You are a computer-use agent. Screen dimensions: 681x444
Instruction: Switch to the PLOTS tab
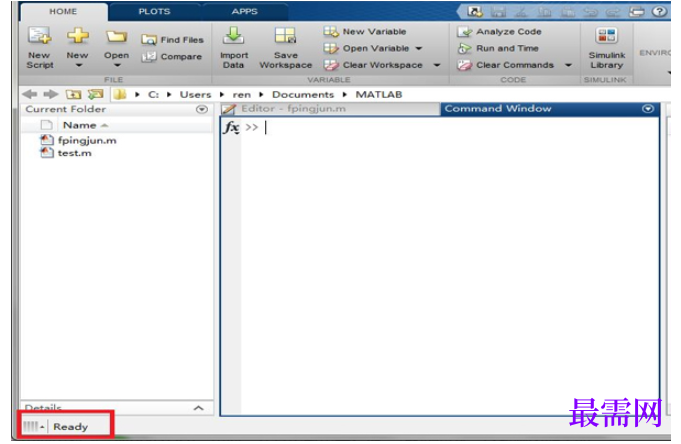pos(154,12)
